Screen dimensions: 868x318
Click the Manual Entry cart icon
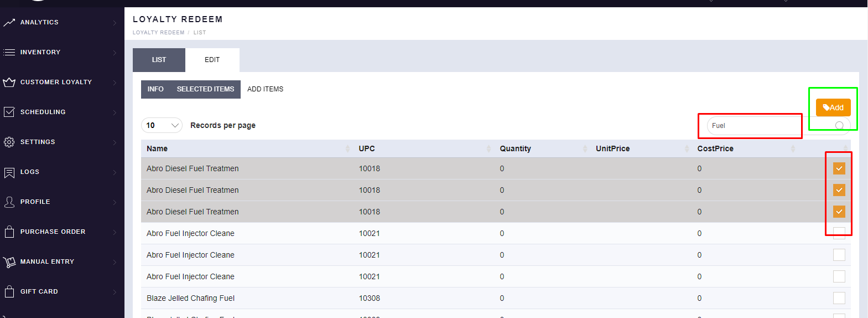click(9, 262)
